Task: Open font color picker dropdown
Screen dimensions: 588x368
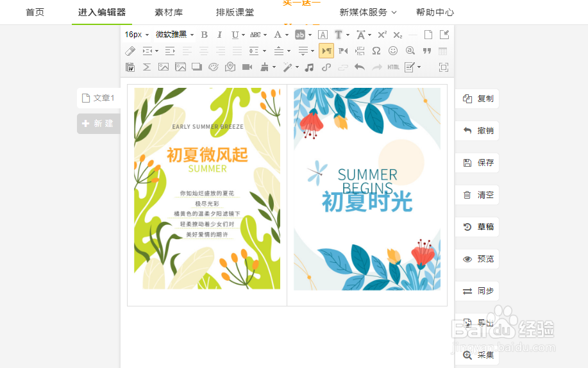Action: [x=287, y=35]
